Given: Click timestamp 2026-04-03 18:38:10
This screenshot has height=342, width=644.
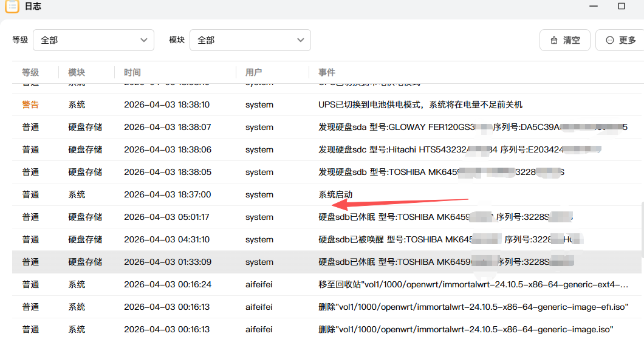Looking at the screenshot, I should (x=166, y=104).
